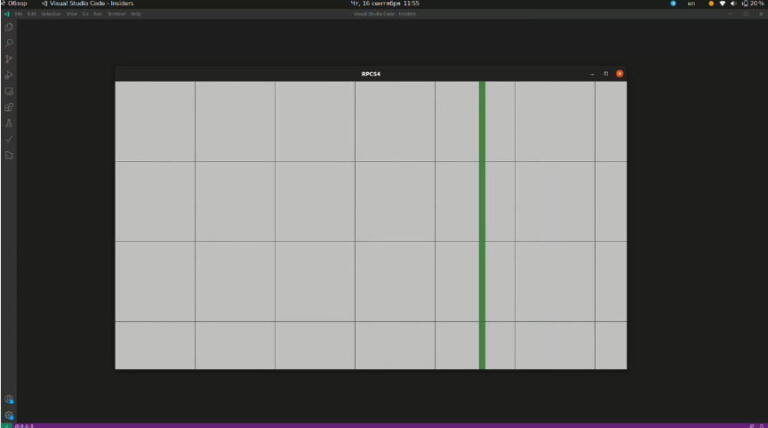Open keyboard layout selector in top bar
The image size is (768, 428).
click(691, 4)
